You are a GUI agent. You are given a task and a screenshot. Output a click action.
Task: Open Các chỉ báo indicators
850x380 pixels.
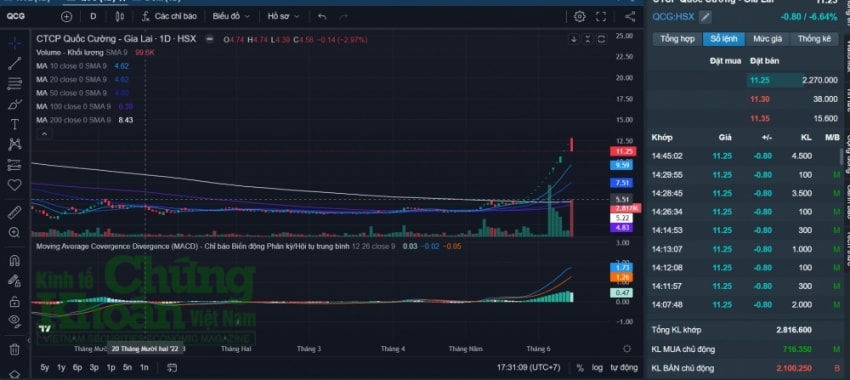point(169,16)
